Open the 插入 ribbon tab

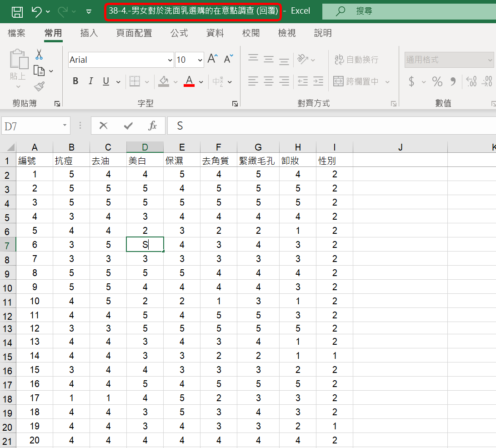pyautogui.click(x=89, y=33)
